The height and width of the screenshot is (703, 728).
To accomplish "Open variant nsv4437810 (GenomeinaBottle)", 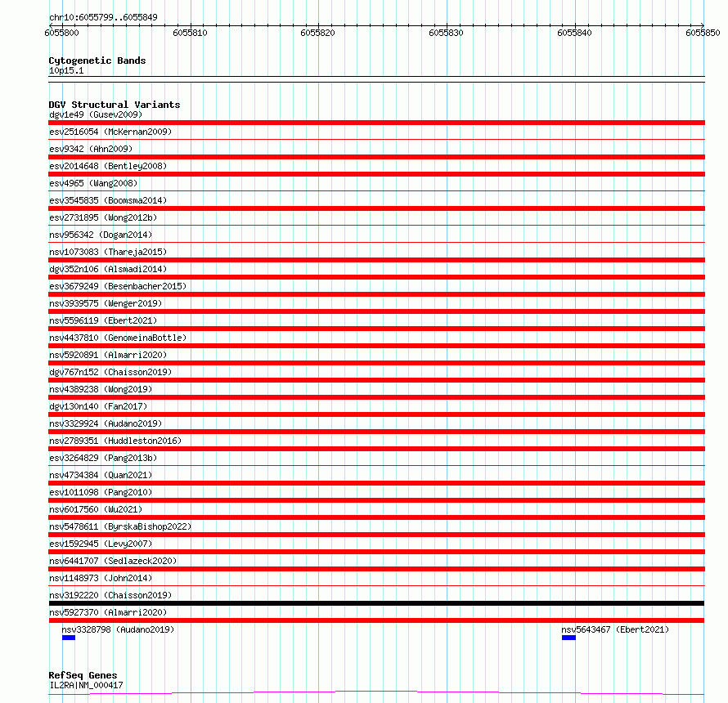I will point(118,338).
